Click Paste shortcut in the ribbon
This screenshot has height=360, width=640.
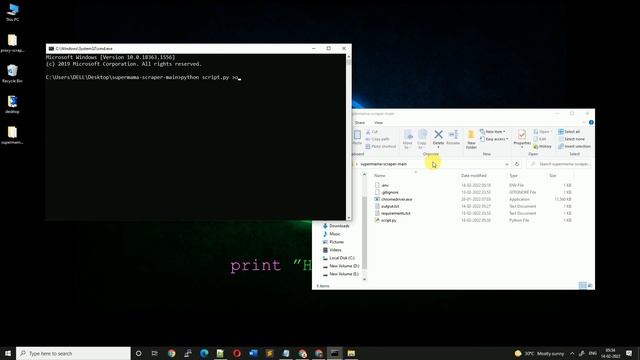pos(381,147)
